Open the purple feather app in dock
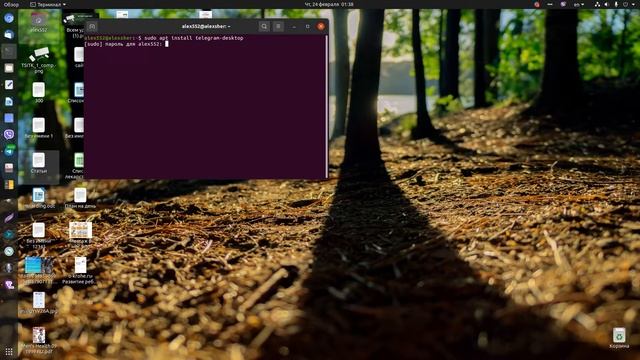Viewport: 640px width, 360px height. click(x=9, y=218)
